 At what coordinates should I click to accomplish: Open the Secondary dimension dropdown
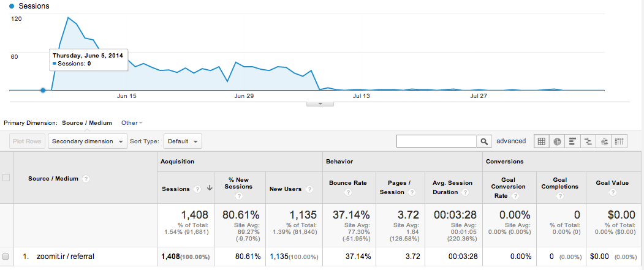(x=87, y=141)
